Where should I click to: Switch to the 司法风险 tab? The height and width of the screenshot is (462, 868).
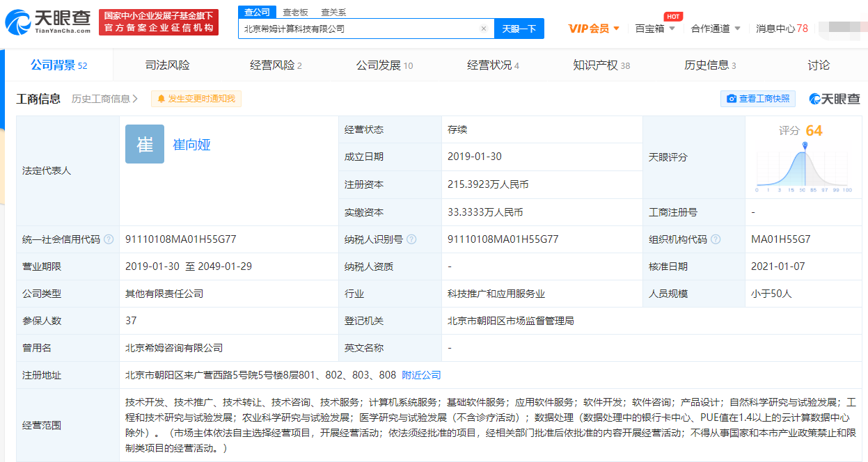tap(167, 65)
